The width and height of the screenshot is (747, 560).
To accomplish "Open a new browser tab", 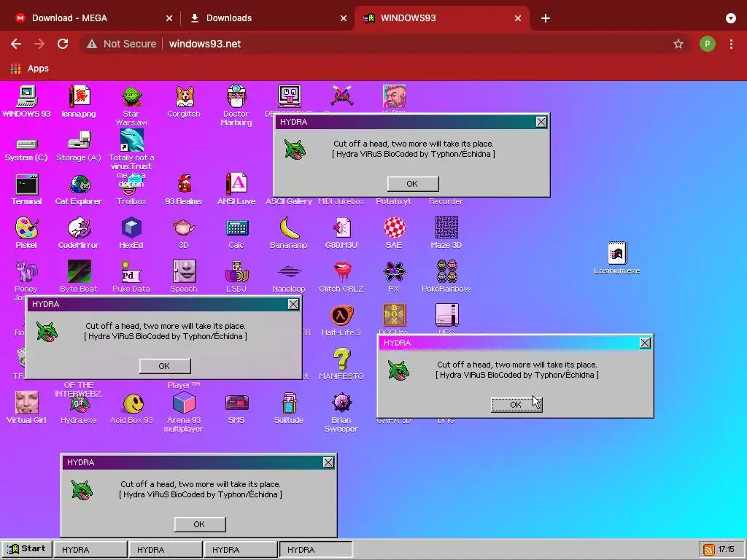I will (x=546, y=18).
